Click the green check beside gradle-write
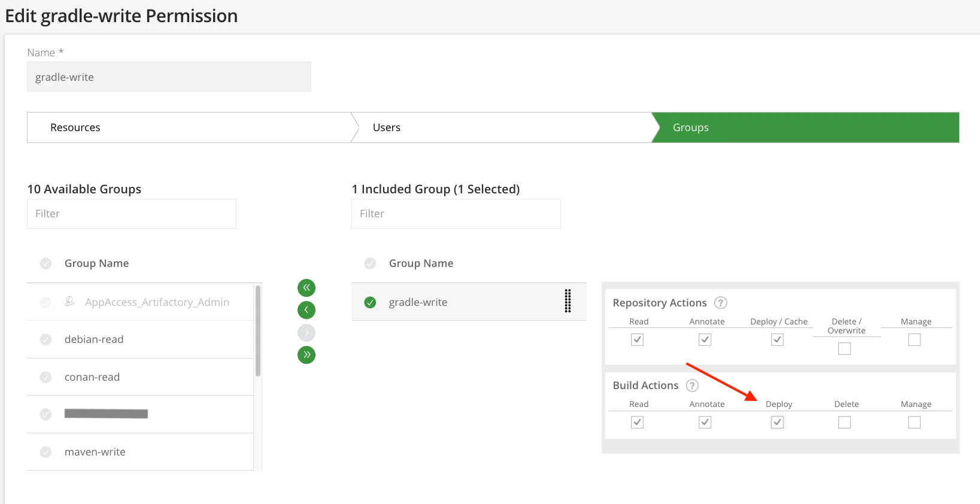Screen dimensions: 980x504 coord(371,302)
